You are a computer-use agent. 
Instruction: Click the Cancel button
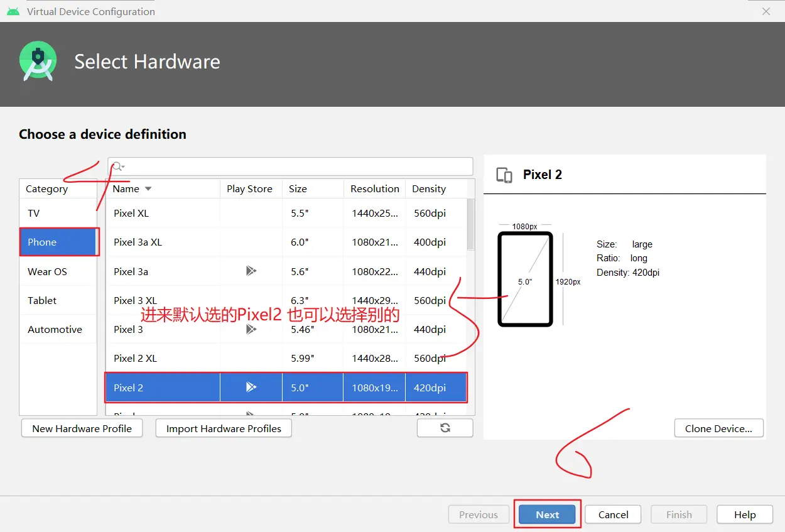(613, 514)
